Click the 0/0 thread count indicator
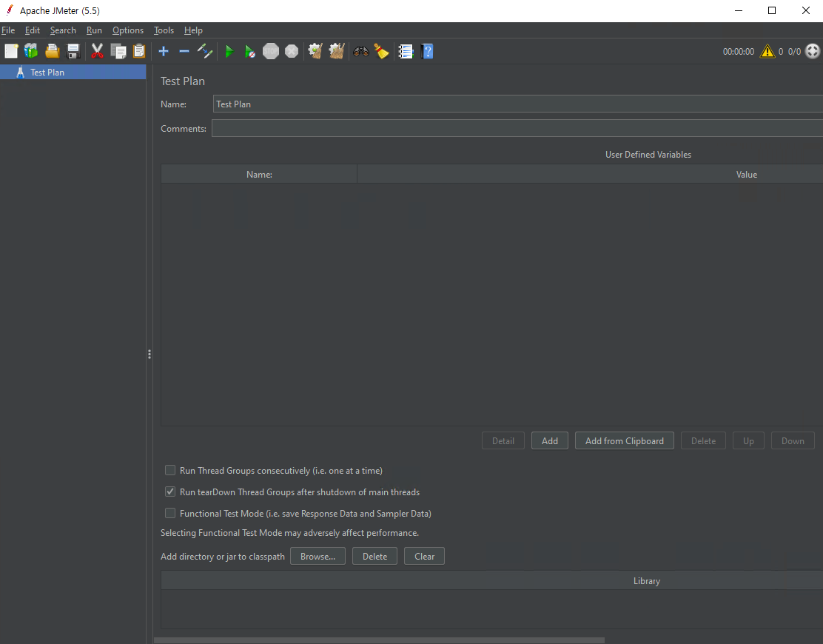 794,51
